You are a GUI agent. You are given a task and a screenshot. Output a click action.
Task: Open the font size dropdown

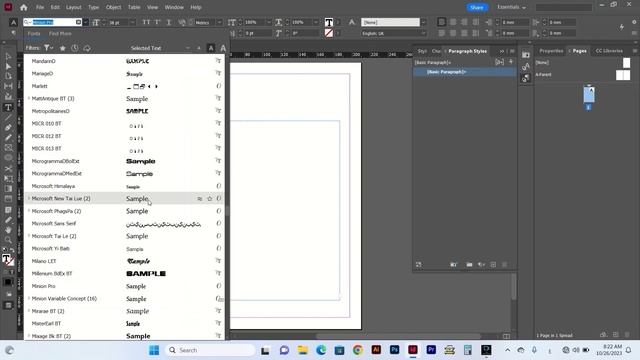(132, 22)
